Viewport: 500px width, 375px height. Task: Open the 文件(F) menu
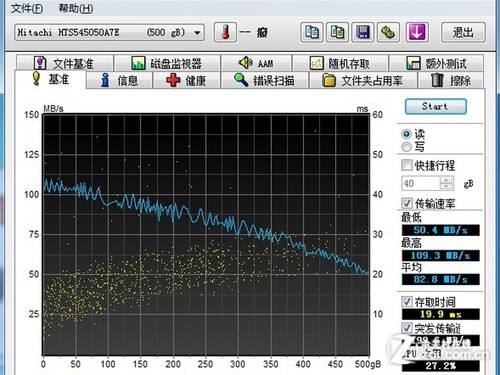pos(27,8)
